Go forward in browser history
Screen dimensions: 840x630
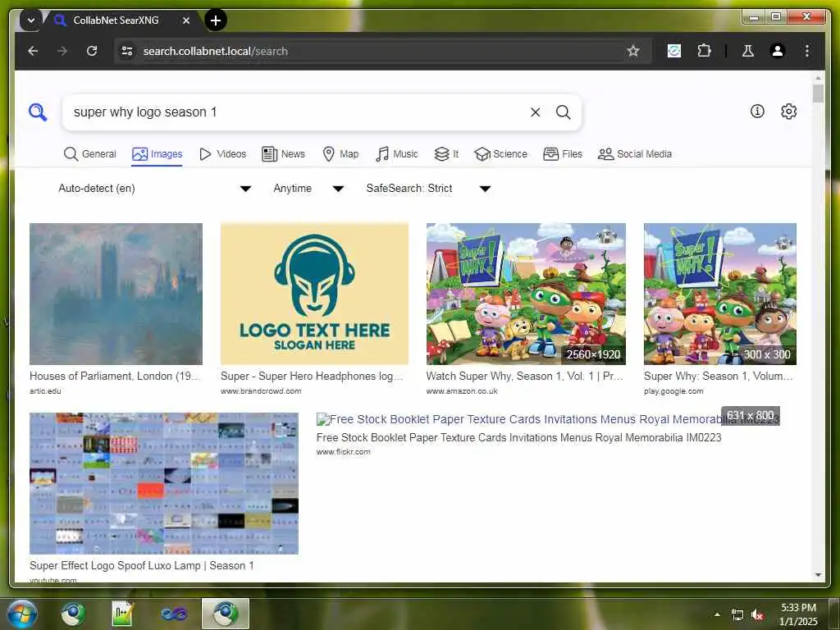pyautogui.click(x=62, y=51)
